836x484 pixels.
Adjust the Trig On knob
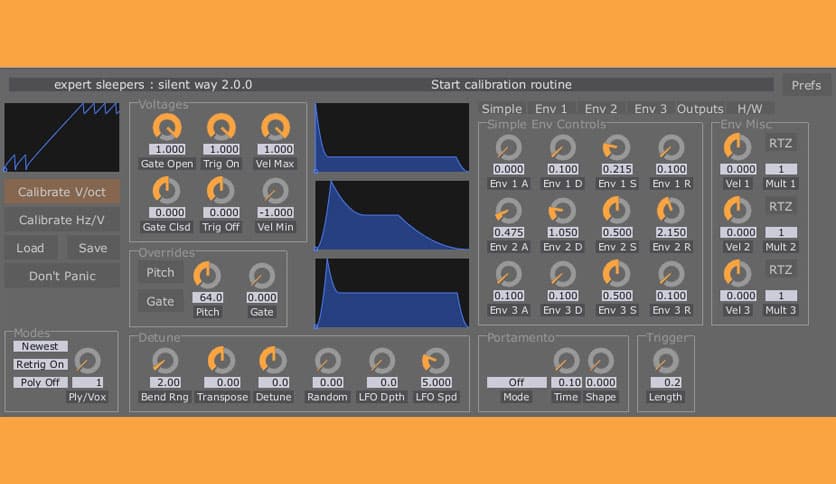[x=221, y=127]
